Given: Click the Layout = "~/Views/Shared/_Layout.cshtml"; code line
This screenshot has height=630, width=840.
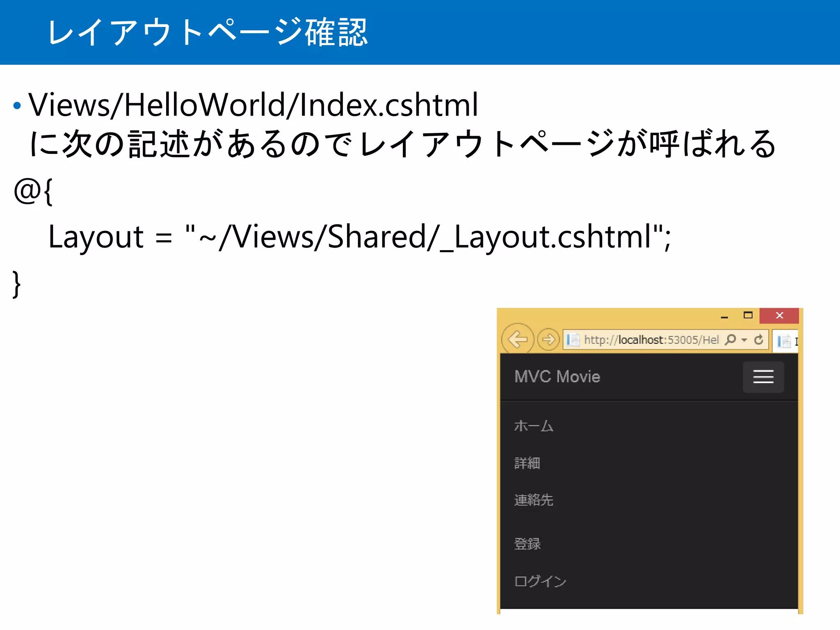Looking at the screenshot, I should [x=360, y=237].
